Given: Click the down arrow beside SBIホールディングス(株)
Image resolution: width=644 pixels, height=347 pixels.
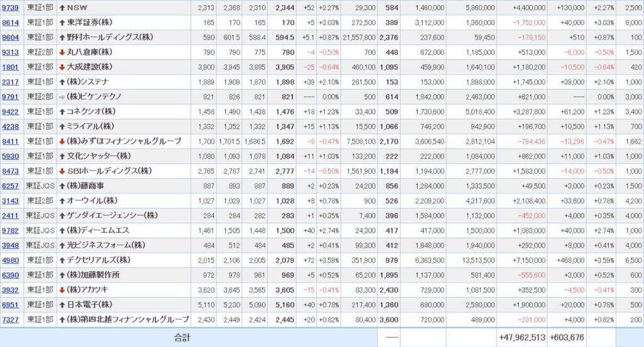Looking at the screenshot, I should pyautogui.click(x=62, y=171).
